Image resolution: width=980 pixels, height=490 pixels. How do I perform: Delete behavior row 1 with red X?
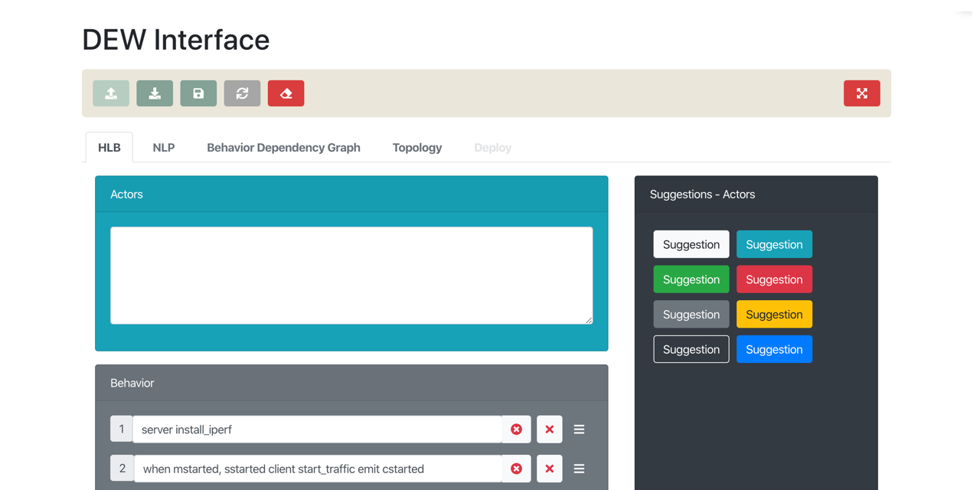click(550, 430)
